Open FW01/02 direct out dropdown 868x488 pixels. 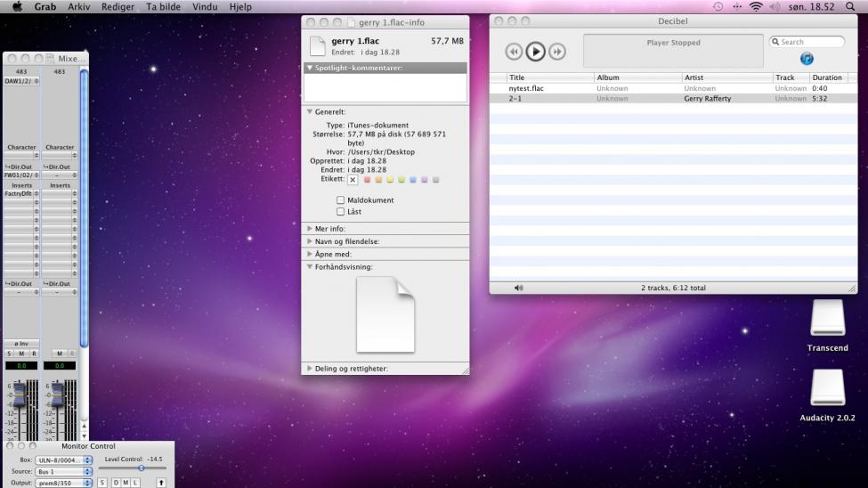(x=21, y=175)
